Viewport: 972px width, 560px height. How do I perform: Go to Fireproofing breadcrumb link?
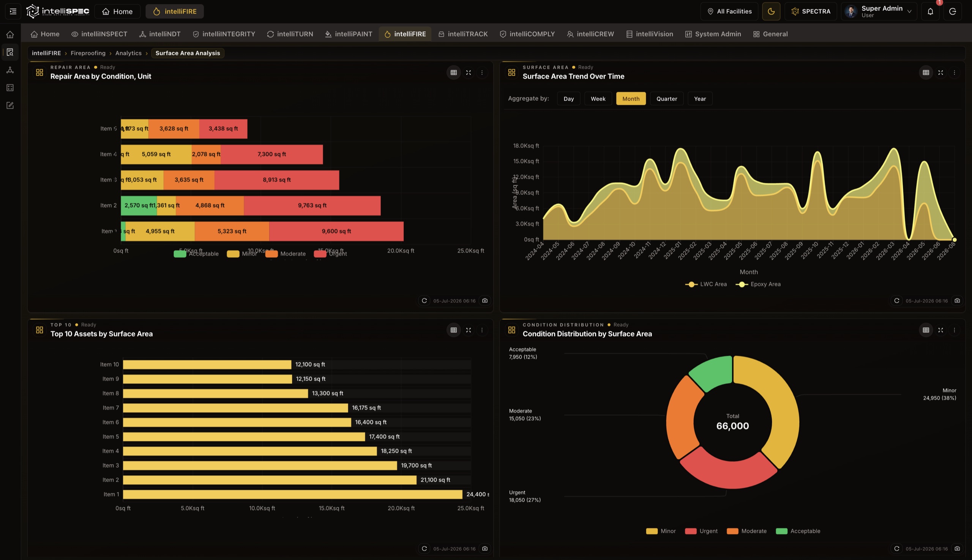click(x=88, y=53)
